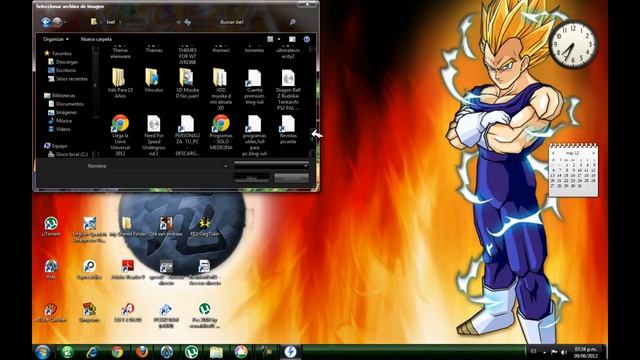Select XDD musika d mii abuela folder
The height and width of the screenshot is (360, 640).
[x=220, y=89]
